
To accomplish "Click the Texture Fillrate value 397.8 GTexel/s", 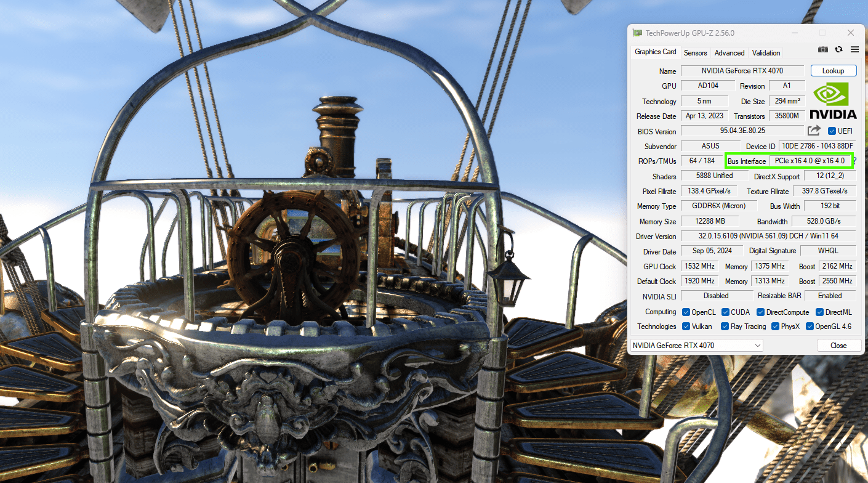I will [x=825, y=191].
